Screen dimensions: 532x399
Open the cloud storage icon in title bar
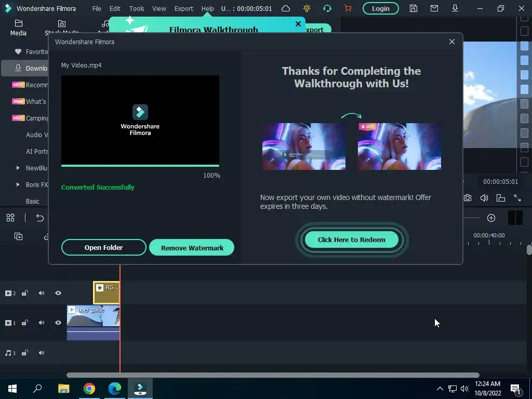[286, 8]
